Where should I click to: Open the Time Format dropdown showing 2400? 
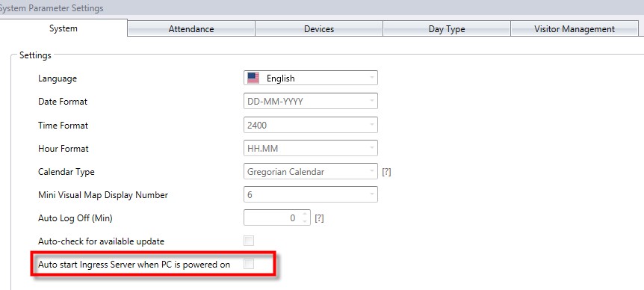click(311, 126)
